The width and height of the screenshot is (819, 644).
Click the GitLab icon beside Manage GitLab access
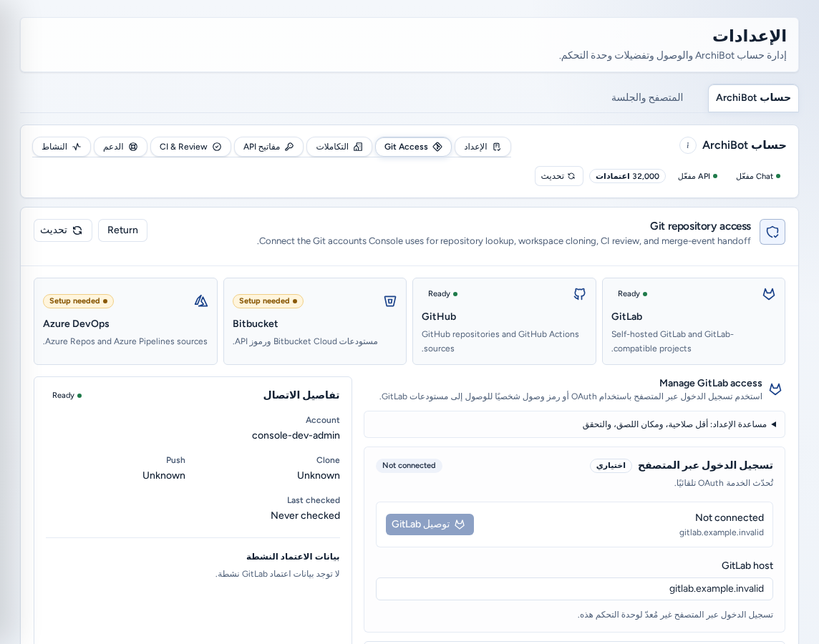tap(775, 389)
